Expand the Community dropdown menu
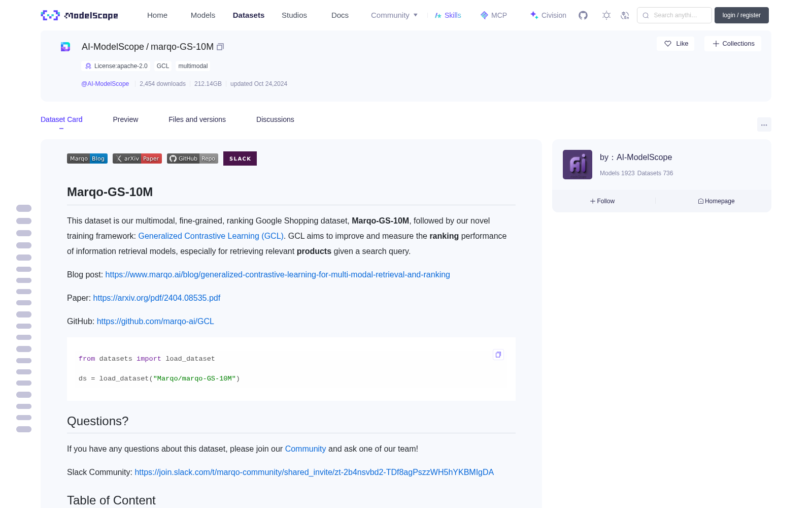Screen dimensions: 812x508 pyautogui.click(x=394, y=15)
